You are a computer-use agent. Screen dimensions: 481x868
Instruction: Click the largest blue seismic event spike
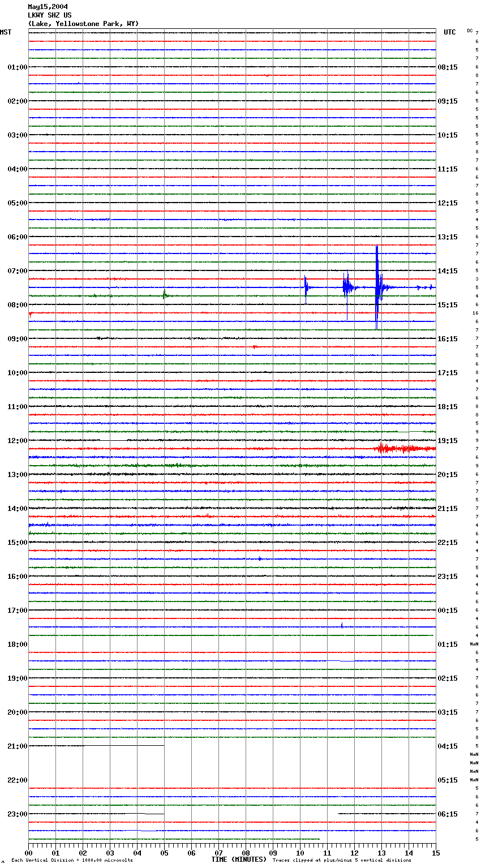click(x=377, y=287)
